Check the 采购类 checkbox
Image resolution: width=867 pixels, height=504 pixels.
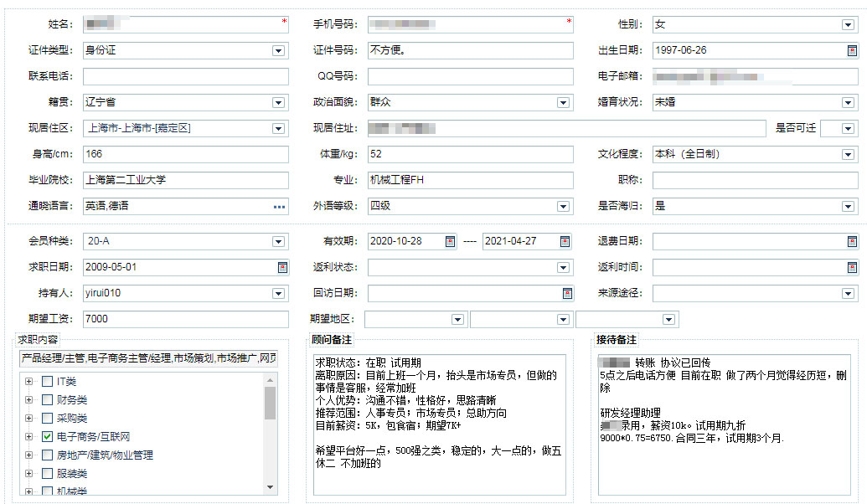click(48, 419)
